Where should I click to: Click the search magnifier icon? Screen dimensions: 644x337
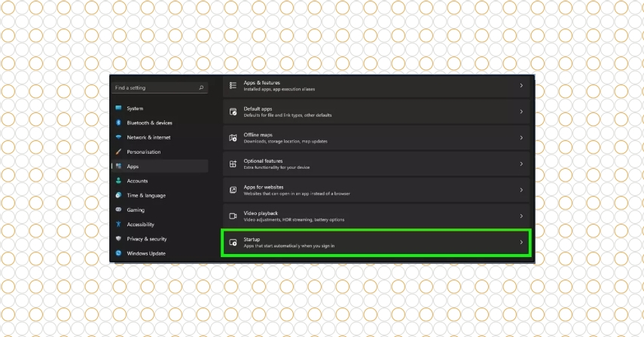201,87
